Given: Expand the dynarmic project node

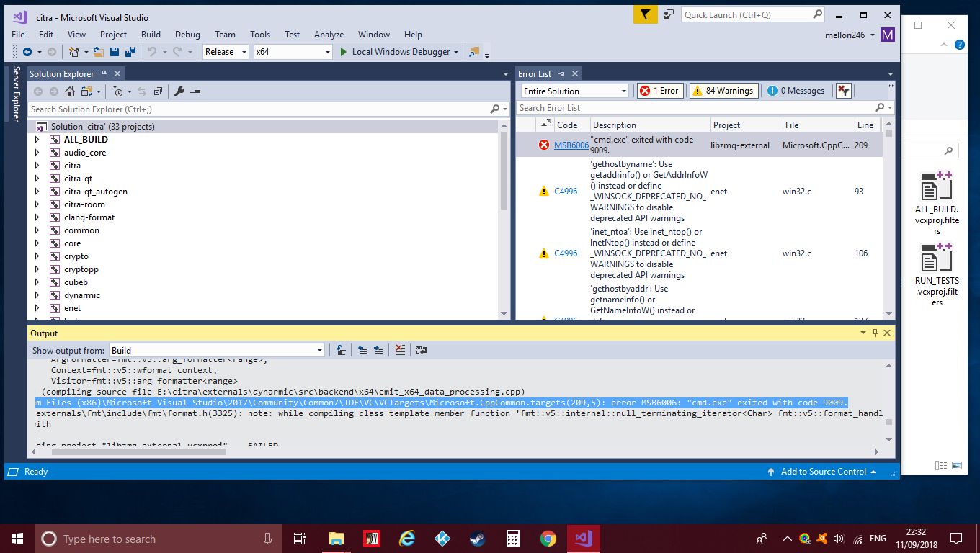Looking at the screenshot, I should click(37, 295).
